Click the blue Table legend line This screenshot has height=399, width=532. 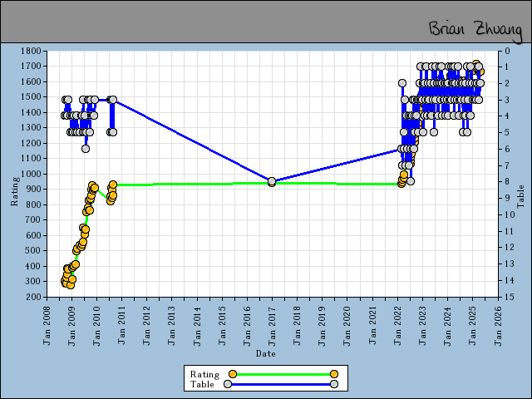tap(281, 384)
